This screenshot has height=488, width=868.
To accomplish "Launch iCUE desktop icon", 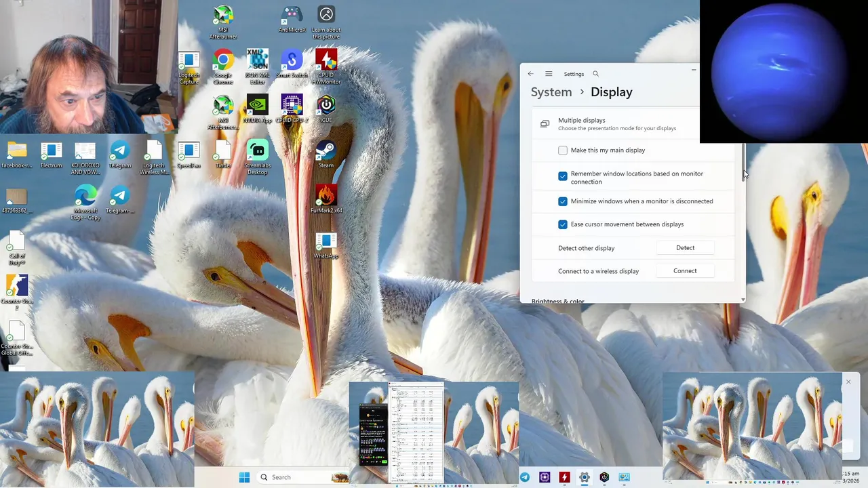I will click(326, 109).
